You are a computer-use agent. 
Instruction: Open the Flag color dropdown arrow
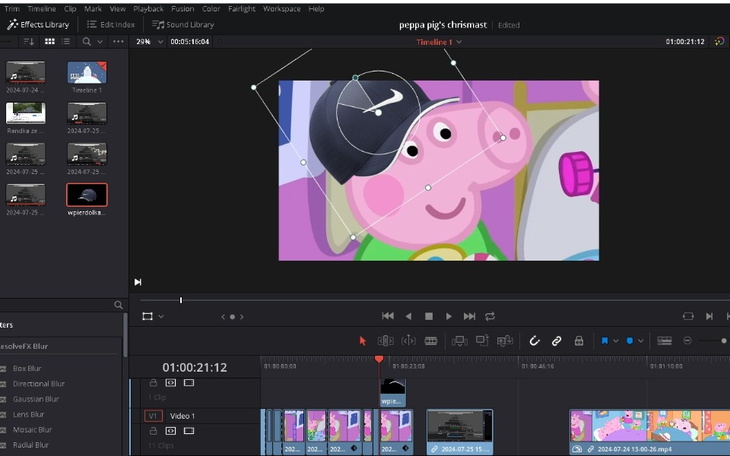pyautogui.click(x=615, y=341)
